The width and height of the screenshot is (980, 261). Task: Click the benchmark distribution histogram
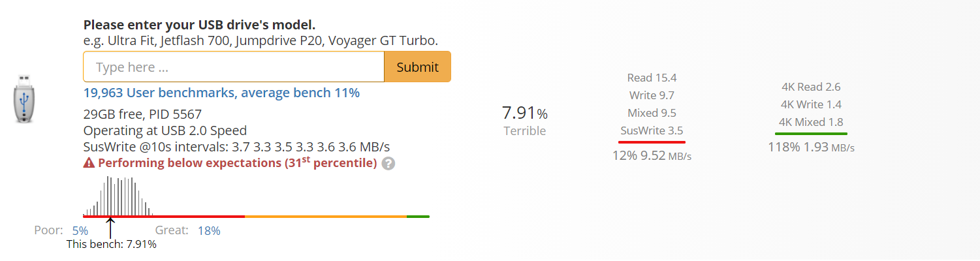click(x=118, y=195)
